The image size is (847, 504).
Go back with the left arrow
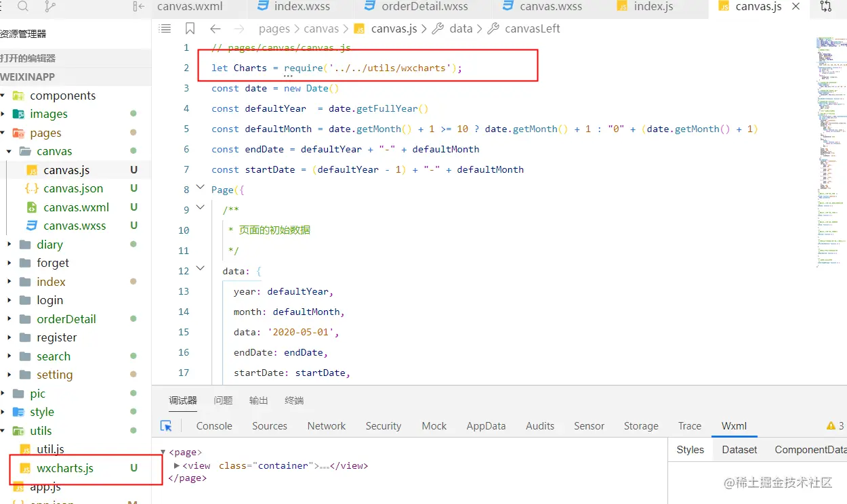click(x=215, y=28)
